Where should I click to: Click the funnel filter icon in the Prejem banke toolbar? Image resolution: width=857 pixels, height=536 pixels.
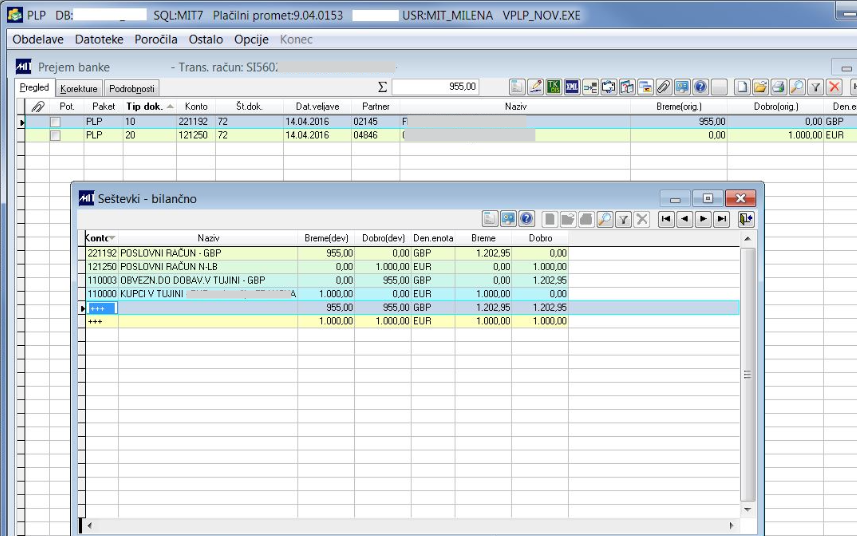(815, 86)
